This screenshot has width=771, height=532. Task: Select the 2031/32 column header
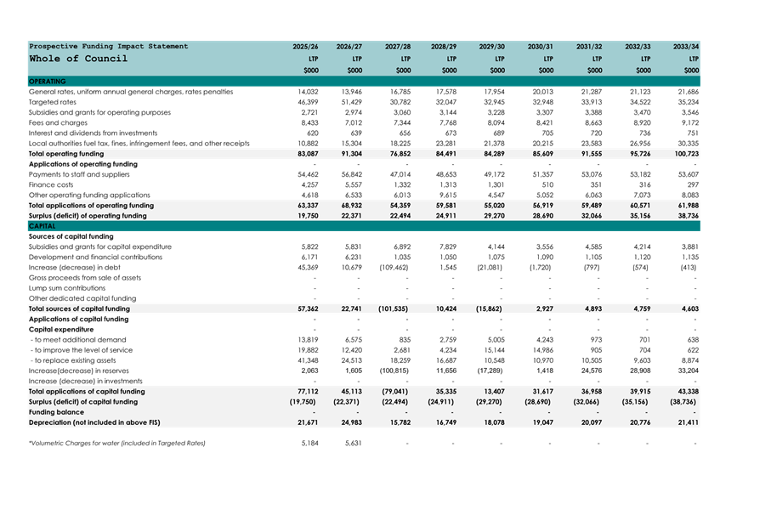(589, 47)
